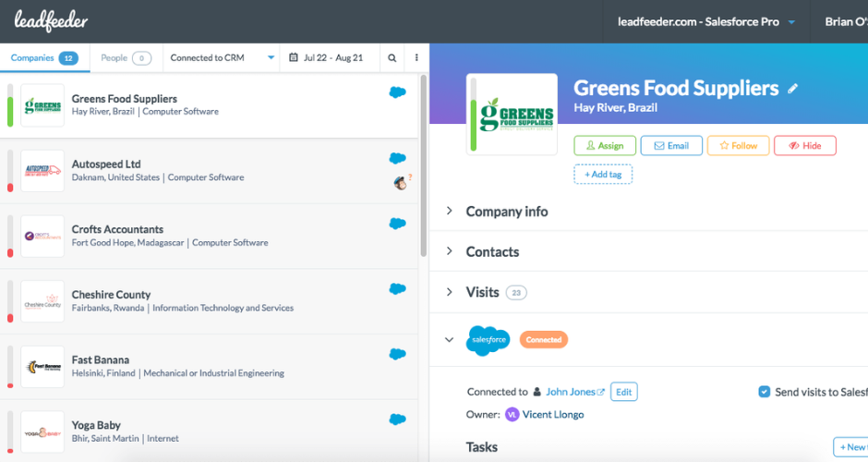The height and width of the screenshot is (462, 868).
Task: Switch to the People tab
Action: pos(127,57)
